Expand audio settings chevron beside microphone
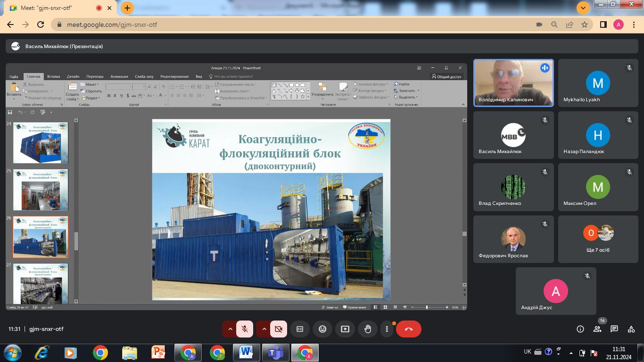The height and width of the screenshot is (362, 644). [230, 329]
